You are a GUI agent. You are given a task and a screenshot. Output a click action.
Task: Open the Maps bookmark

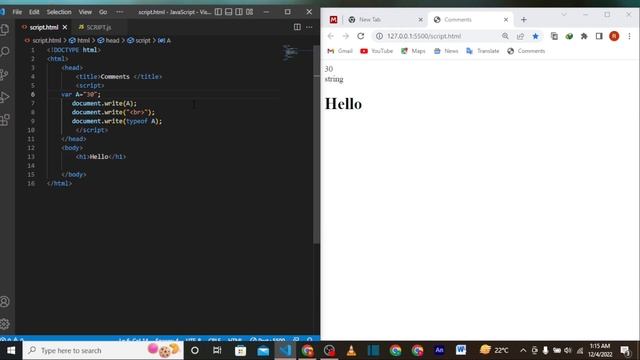pos(413,51)
